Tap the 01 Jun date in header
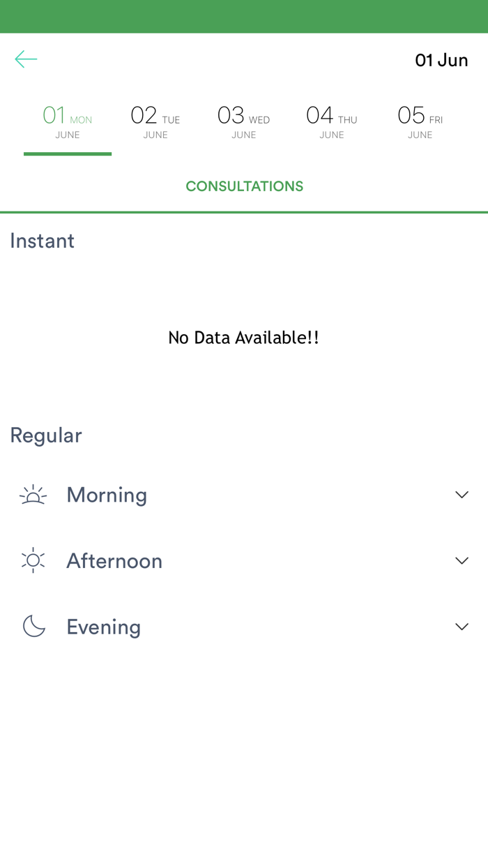 pos(441,60)
